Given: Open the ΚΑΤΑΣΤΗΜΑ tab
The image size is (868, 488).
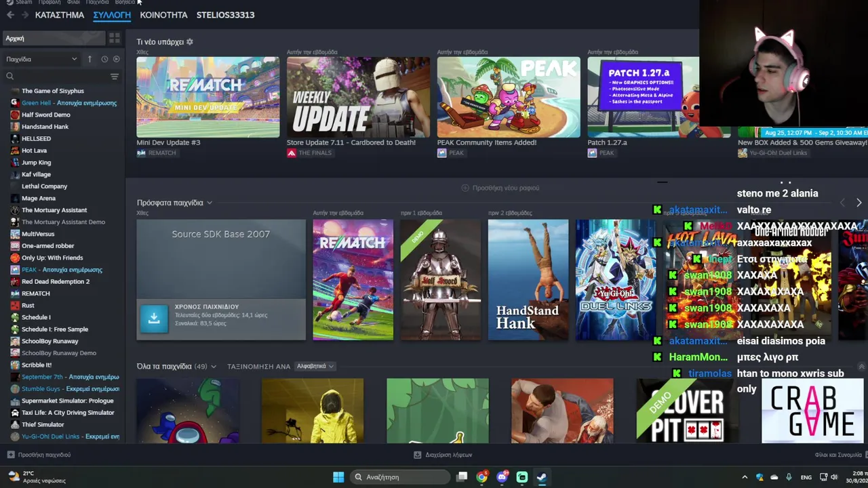Looking at the screenshot, I should pos(60,15).
